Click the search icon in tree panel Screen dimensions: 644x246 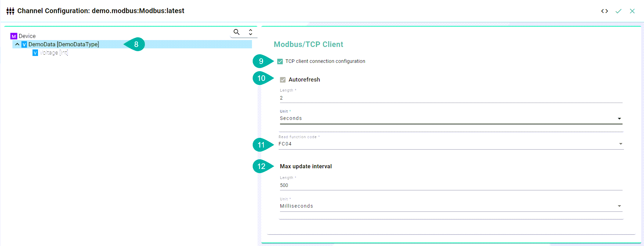[236, 32]
